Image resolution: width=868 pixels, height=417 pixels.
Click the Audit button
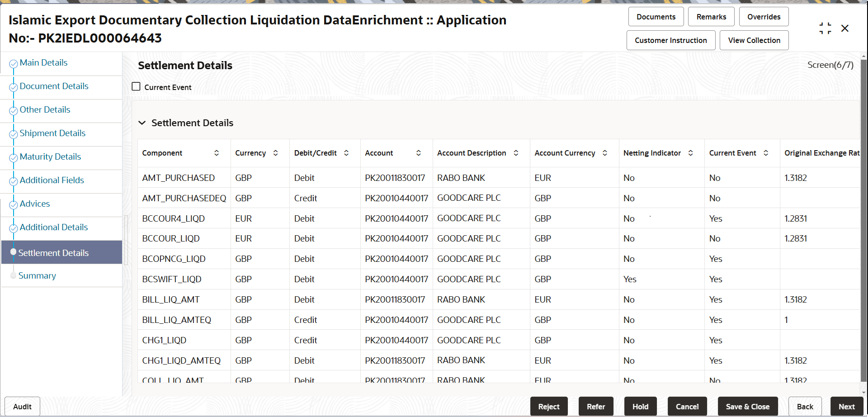pyautogui.click(x=22, y=407)
